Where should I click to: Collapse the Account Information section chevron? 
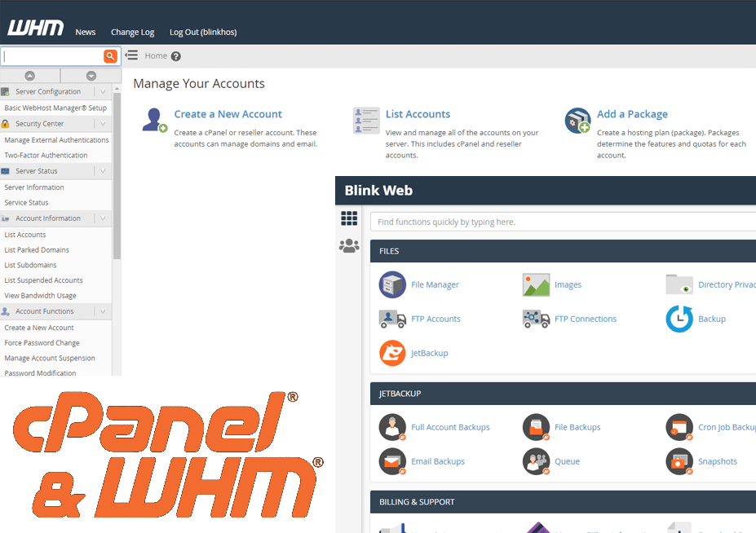[103, 218]
